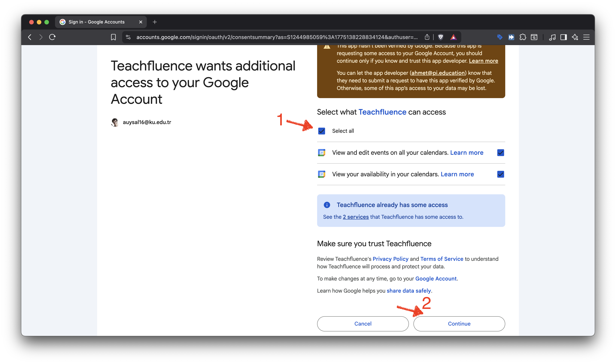Image resolution: width=616 pixels, height=364 pixels.
Task: Uncheck the Select all checkbox
Action: pyautogui.click(x=321, y=131)
